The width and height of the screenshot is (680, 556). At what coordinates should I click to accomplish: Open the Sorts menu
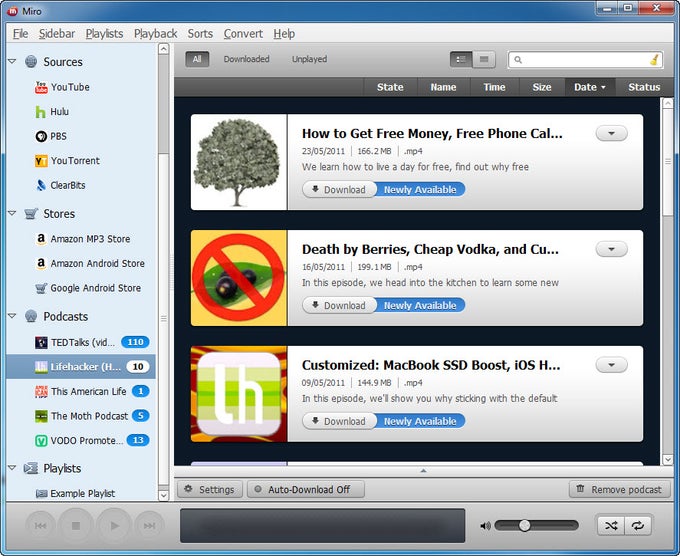point(200,33)
